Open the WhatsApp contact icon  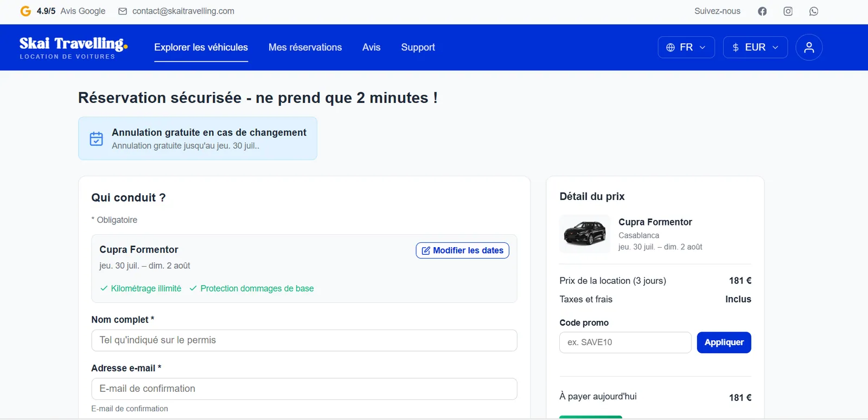pos(814,11)
